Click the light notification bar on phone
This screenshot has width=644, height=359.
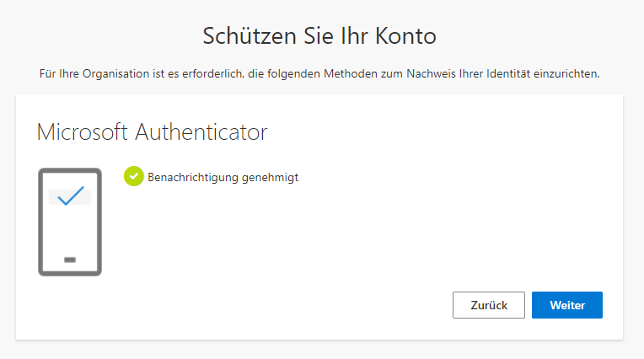pos(55,197)
